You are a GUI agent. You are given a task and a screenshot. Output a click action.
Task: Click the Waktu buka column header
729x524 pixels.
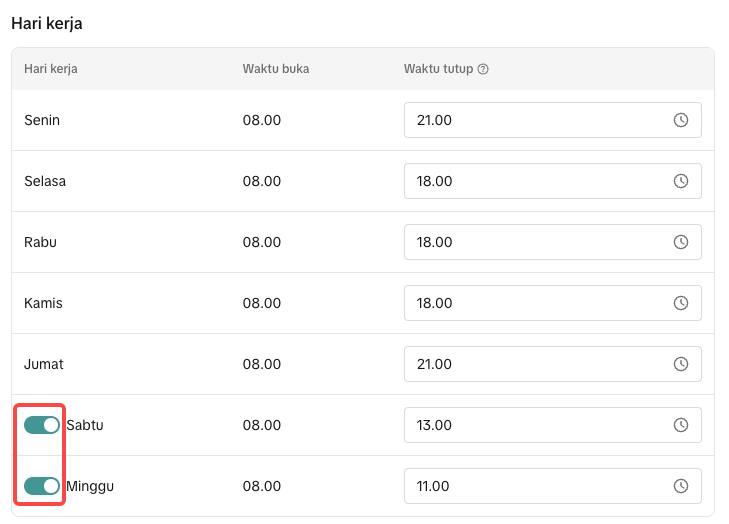click(276, 69)
